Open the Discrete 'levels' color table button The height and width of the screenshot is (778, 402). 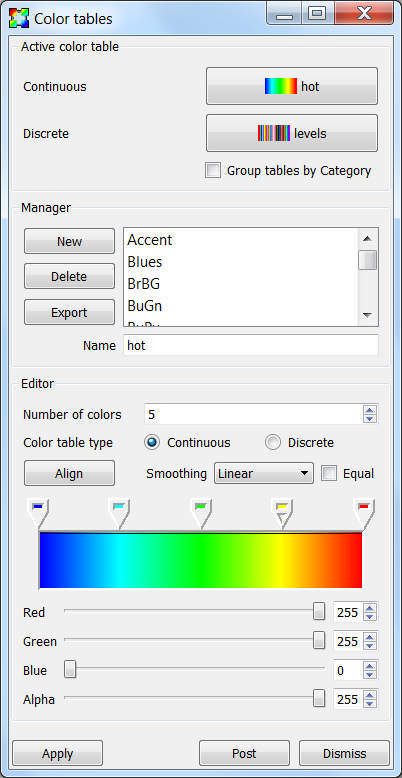click(x=292, y=133)
